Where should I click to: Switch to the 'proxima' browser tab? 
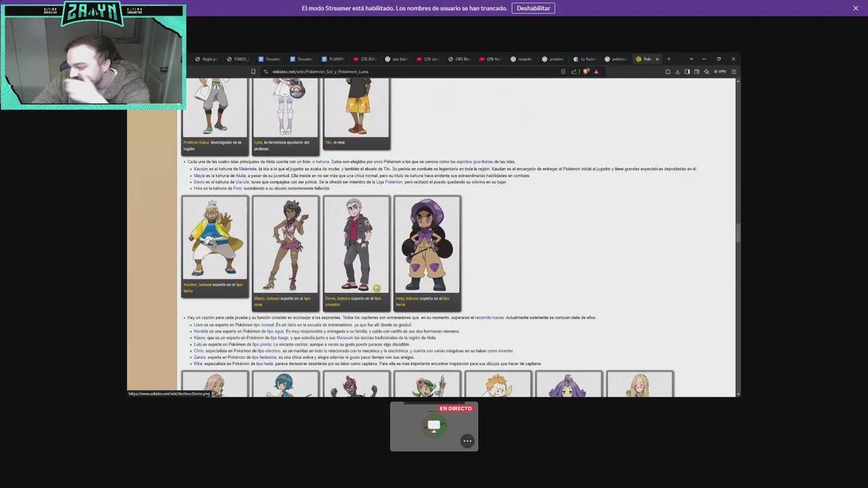pos(553,59)
